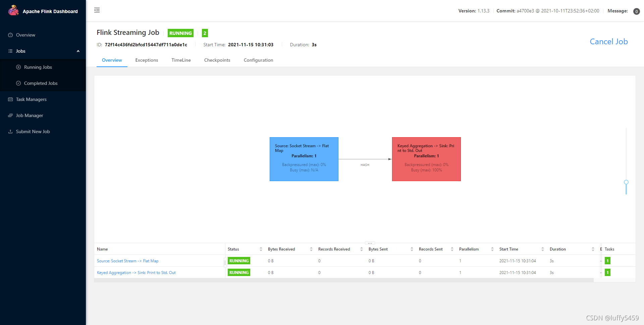Click RUNNING status of Source row
644x325 pixels.
pos(239,261)
